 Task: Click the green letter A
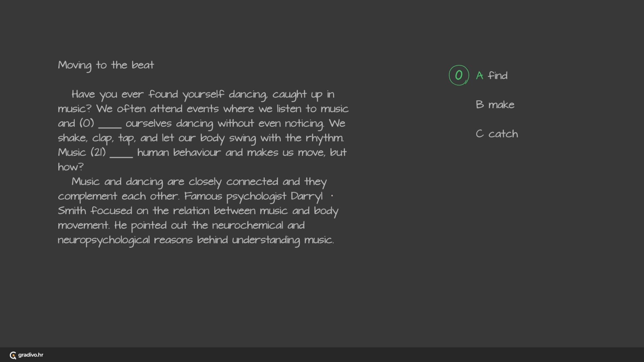(x=480, y=76)
